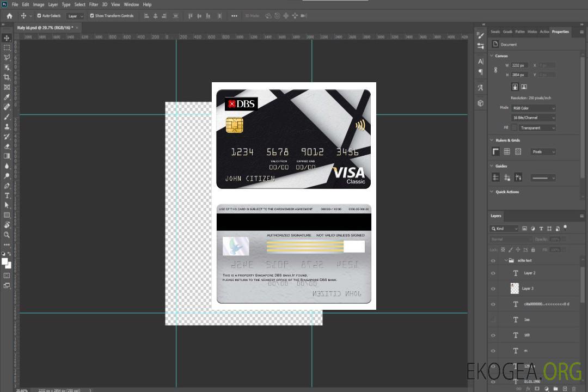Open the three-dots more align options
This screenshot has width=588, height=392.
point(234,16)
